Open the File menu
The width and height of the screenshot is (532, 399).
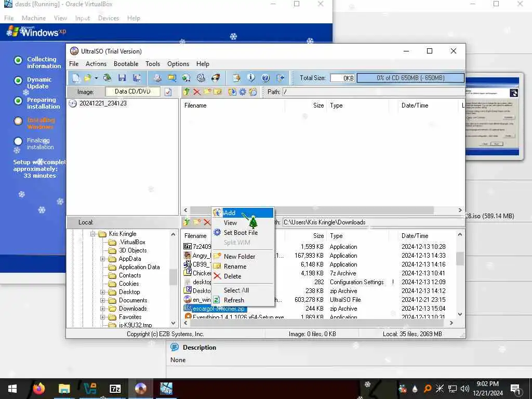tap(74, 64)
